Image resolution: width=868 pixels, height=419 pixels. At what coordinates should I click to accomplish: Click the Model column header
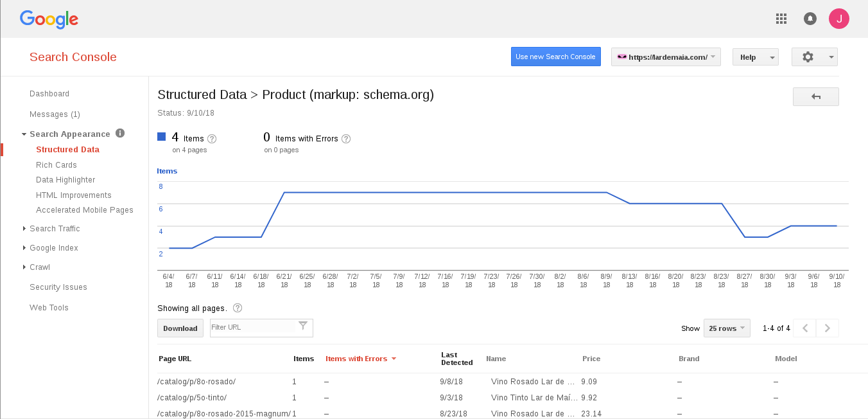[x=786, y=359]
